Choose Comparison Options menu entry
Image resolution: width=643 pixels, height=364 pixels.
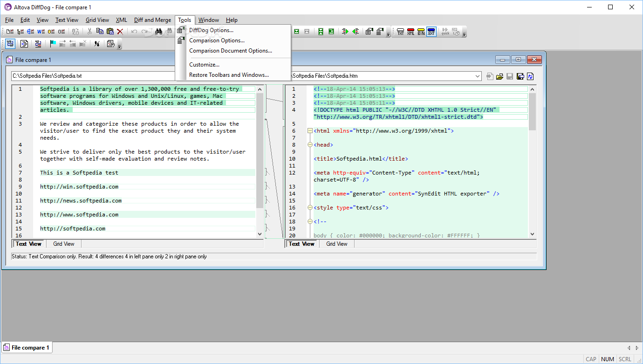[217, 40]
